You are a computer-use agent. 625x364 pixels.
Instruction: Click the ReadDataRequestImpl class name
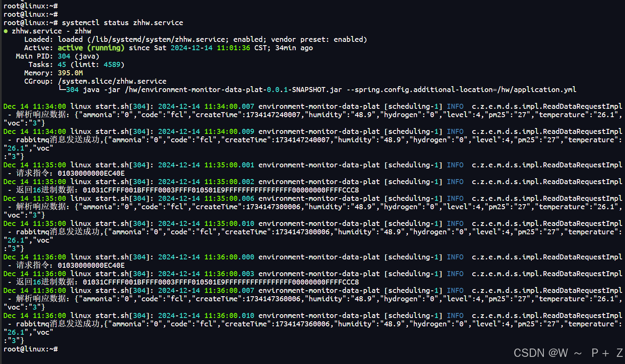(581, 106)
